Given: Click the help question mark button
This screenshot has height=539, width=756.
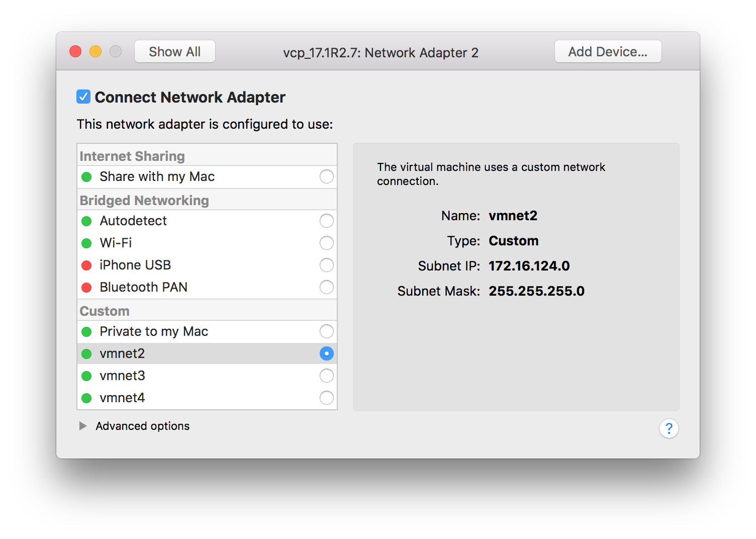Looking at the screenshot, I should (669, 428).
